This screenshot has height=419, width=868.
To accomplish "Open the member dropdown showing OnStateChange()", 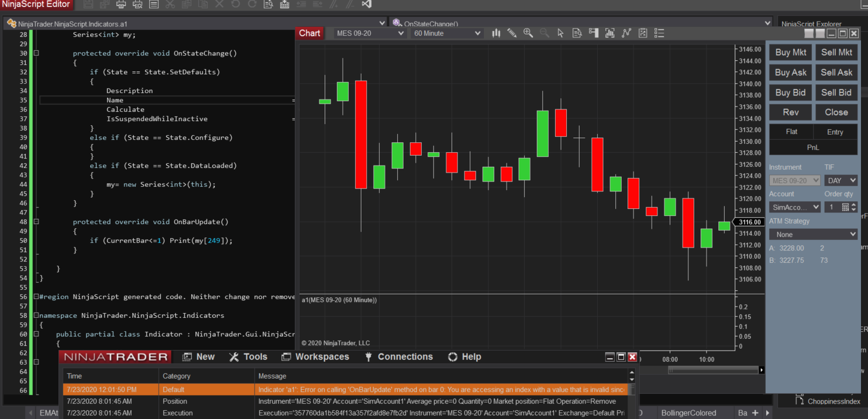I will (582, 23).
